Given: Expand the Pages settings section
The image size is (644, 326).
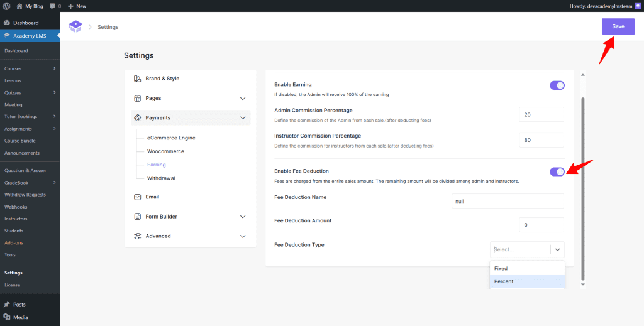Looking at the screenshot, I should pos(243,99).
